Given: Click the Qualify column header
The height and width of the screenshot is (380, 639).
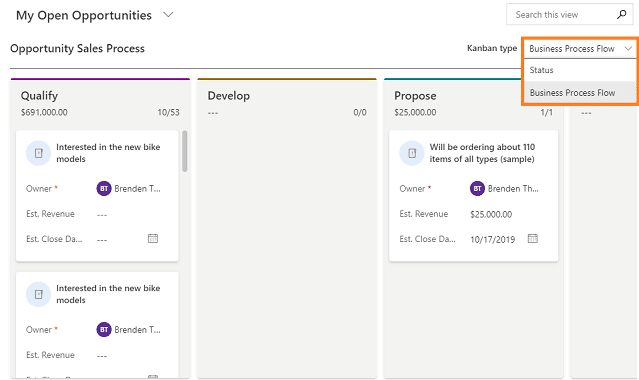Looking at the screenshot, I should click(40, 96).
